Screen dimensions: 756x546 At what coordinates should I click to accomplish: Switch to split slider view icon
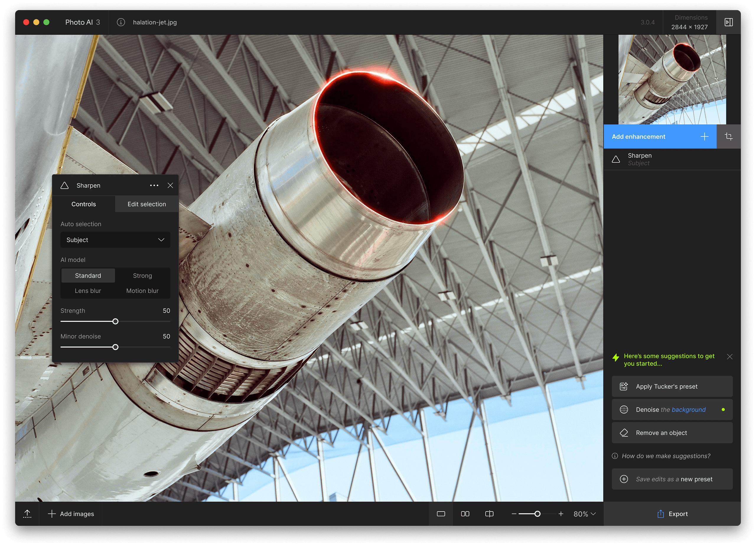tap(489, 514)
